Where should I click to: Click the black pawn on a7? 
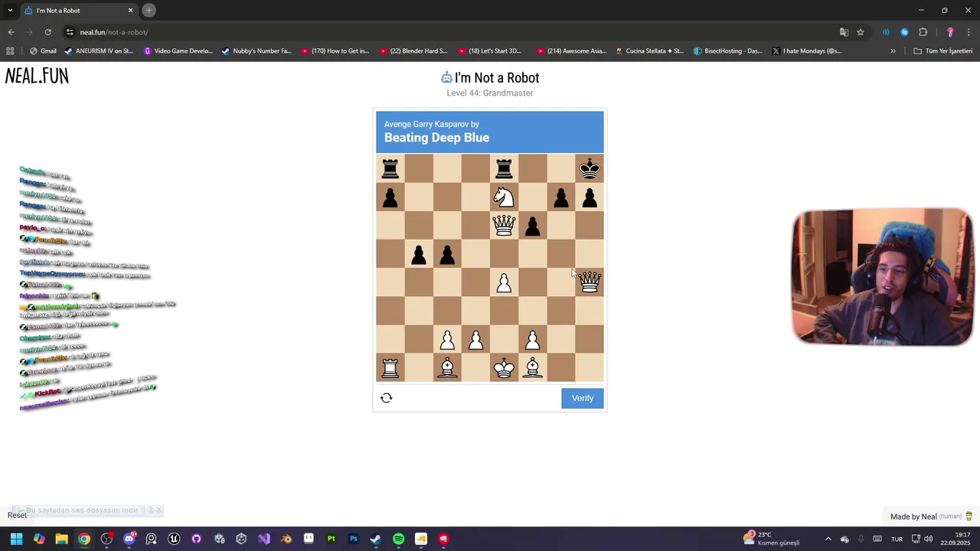pyautogui.click(x=390, y=198)
